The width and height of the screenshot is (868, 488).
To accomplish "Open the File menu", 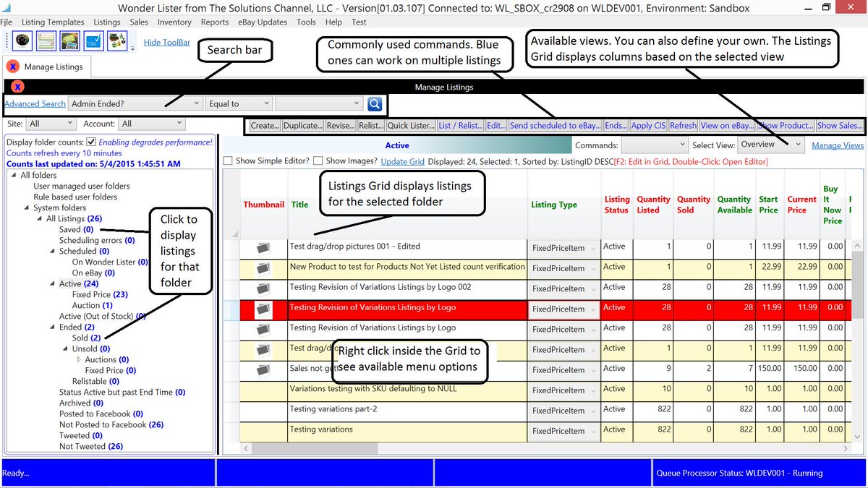I will (x=6, y=22).
